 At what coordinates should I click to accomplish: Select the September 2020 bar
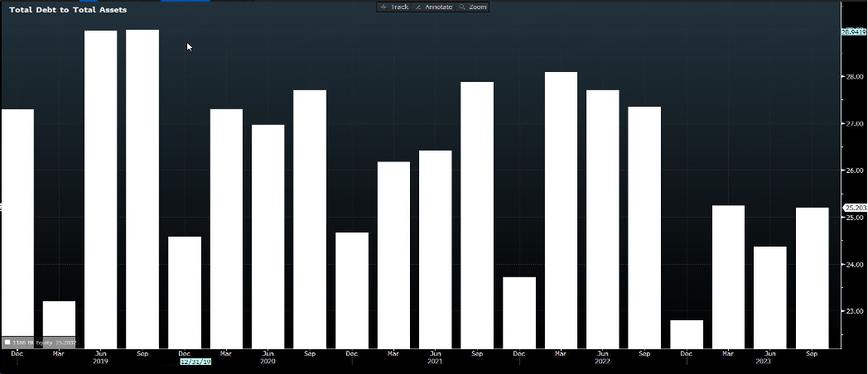coord(310,219)
